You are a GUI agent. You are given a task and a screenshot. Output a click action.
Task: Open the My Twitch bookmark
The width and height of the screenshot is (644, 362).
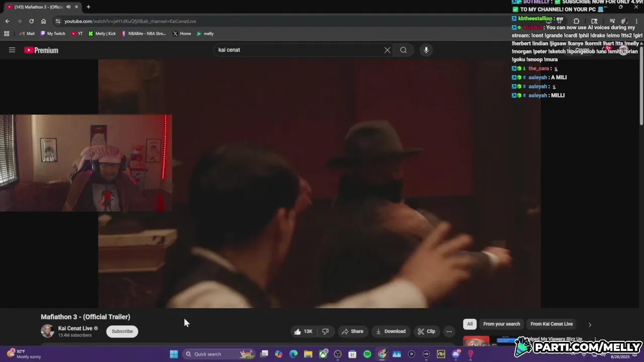tap(52, 34)
